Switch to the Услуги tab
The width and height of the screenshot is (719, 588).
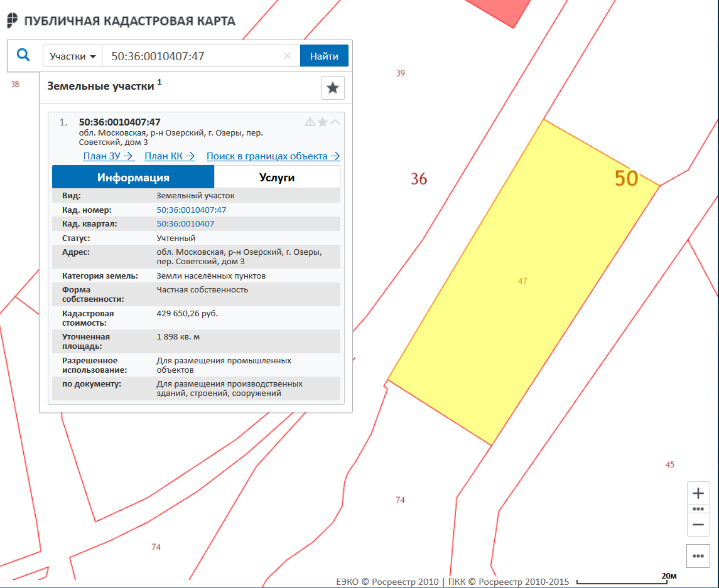(277, 178)
